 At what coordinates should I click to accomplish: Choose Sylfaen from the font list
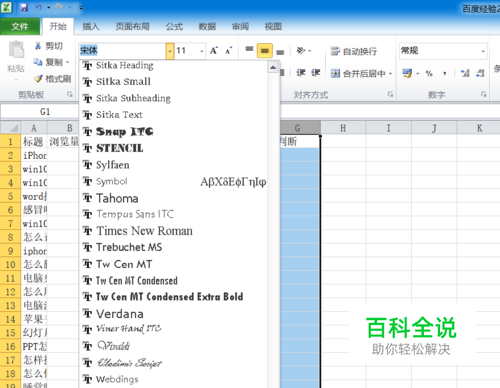pyautogui.click(x=173, y=165)
